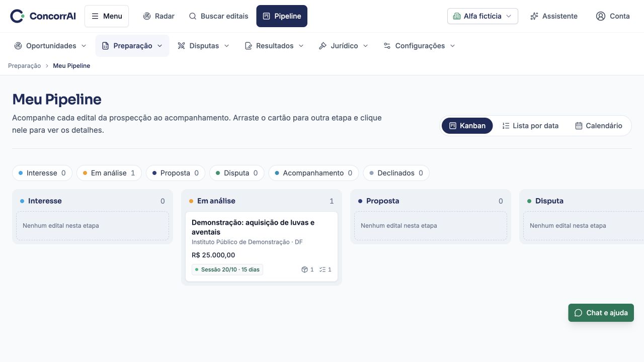
Task: Filter by Proposta chip
Action: click(x=176, y=173)
